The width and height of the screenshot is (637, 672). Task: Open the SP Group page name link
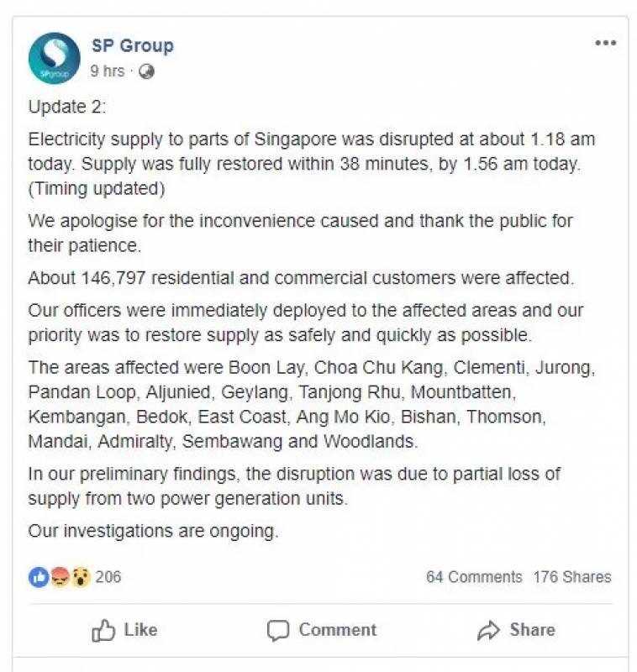(133, 45)
